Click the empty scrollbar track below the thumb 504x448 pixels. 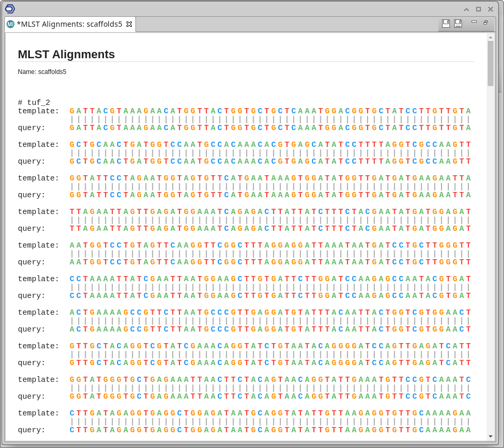(x=490, y=262)
